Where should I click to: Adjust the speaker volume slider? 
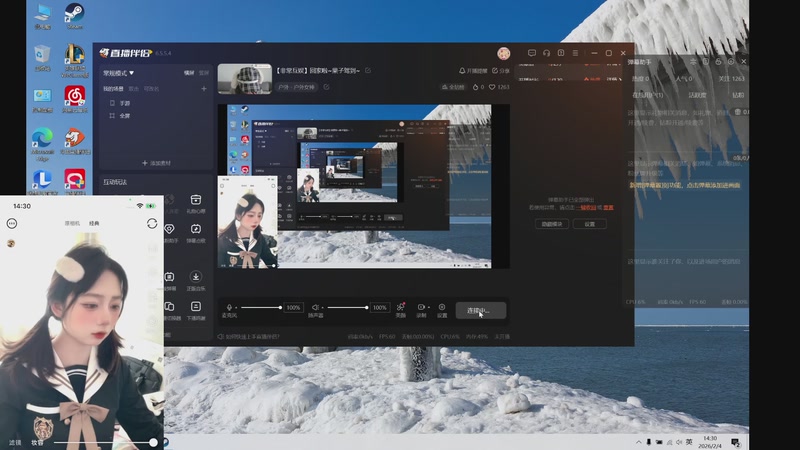click(348, 307)
